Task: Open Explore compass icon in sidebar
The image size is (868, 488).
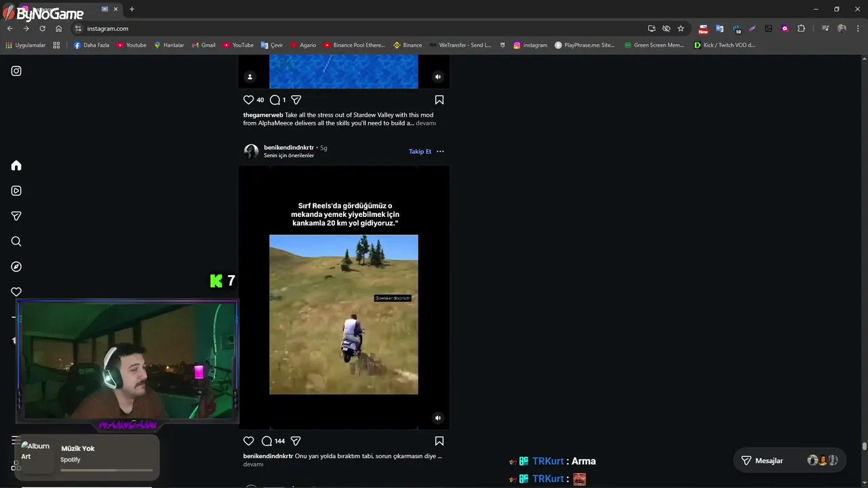Action: [x=16, y=267]
